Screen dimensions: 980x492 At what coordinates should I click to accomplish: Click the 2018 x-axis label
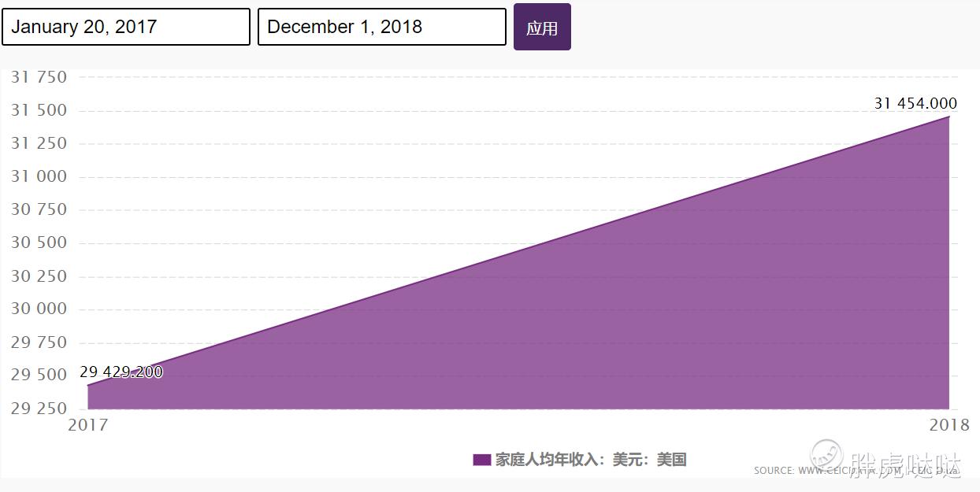(949, 425)
